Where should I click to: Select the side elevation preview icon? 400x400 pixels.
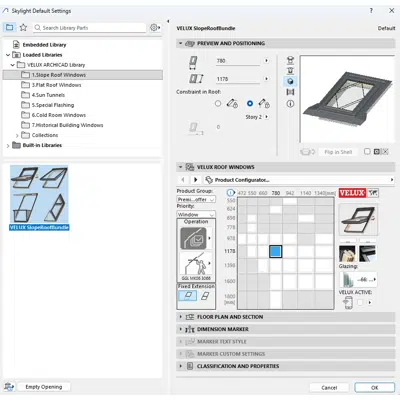pos(290,71)
